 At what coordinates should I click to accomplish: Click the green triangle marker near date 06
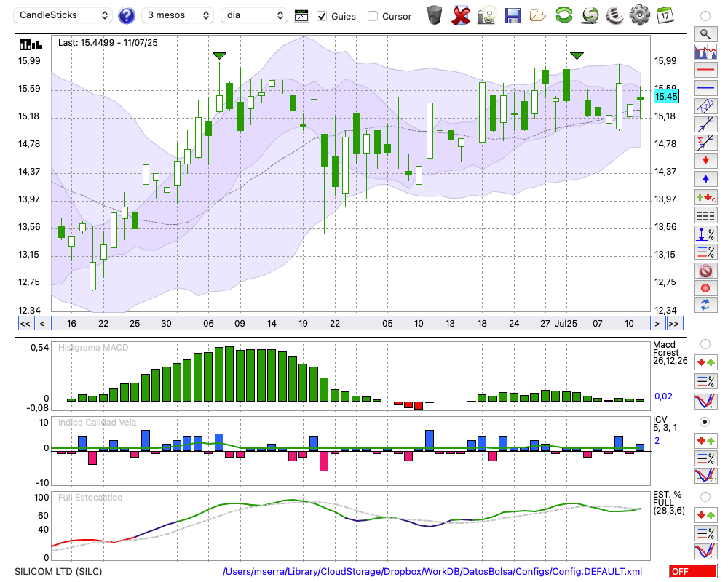(x=219, y=56)
